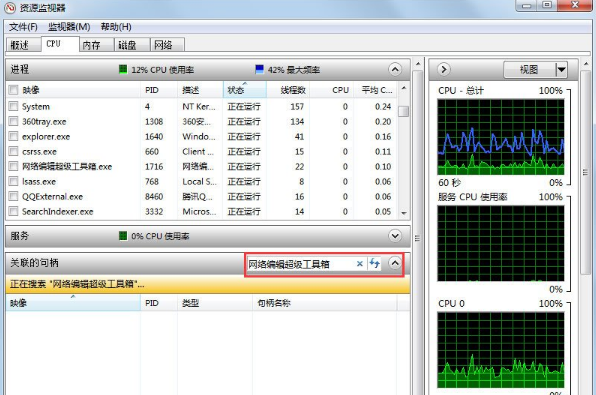
Task: Click the CPU 0 usage graph
Action: pos(501,350)
